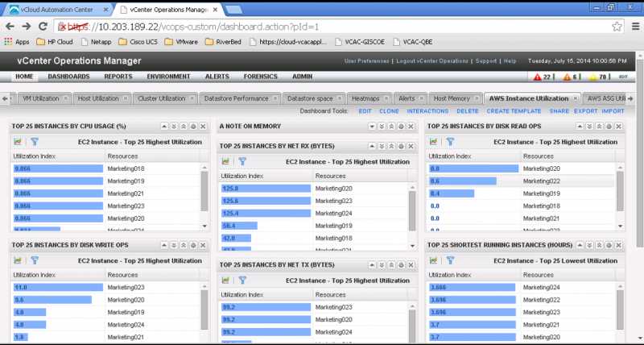Screen dimensions: 644x345
Task: Open the User Preferences link
Action: click(366, 61)
